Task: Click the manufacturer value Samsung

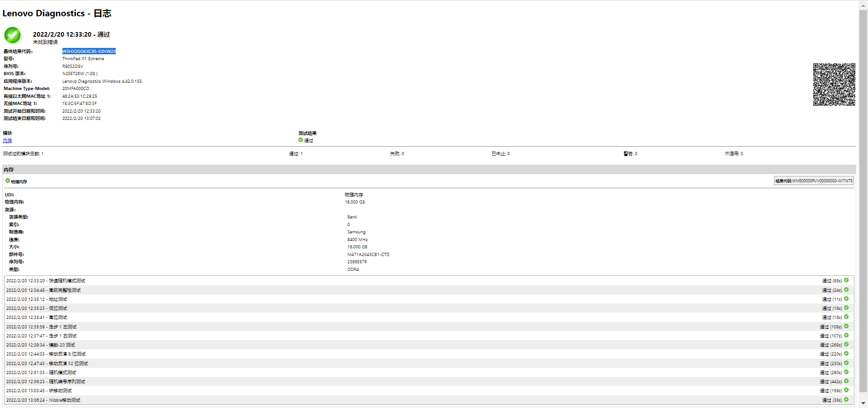Action: 356,232
